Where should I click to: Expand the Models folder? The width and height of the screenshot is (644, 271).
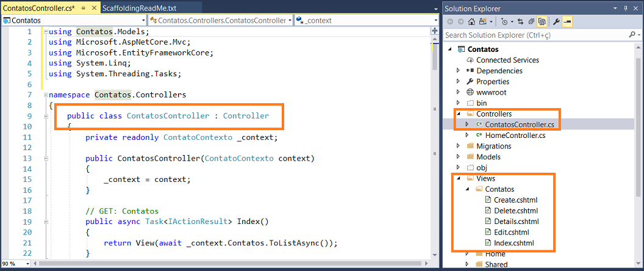(x=459, y=157)
